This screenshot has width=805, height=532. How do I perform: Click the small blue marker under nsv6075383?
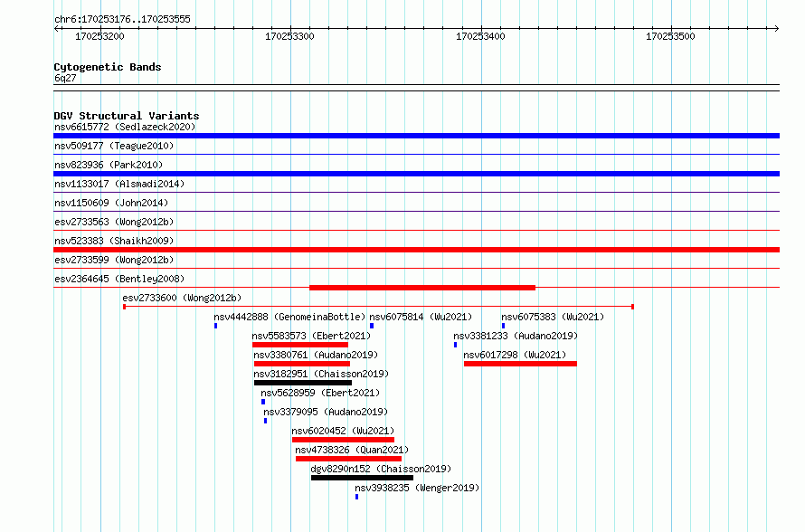503,326
